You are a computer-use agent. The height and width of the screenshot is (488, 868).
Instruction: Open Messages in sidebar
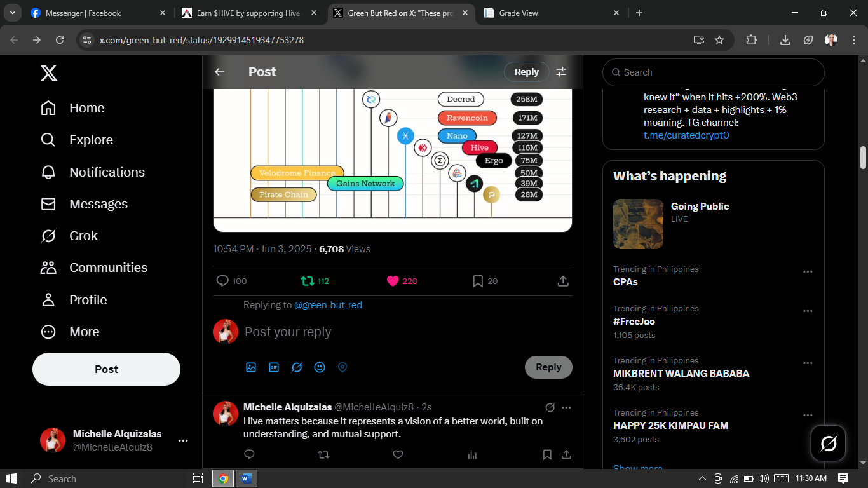click(x=84, y=204)
